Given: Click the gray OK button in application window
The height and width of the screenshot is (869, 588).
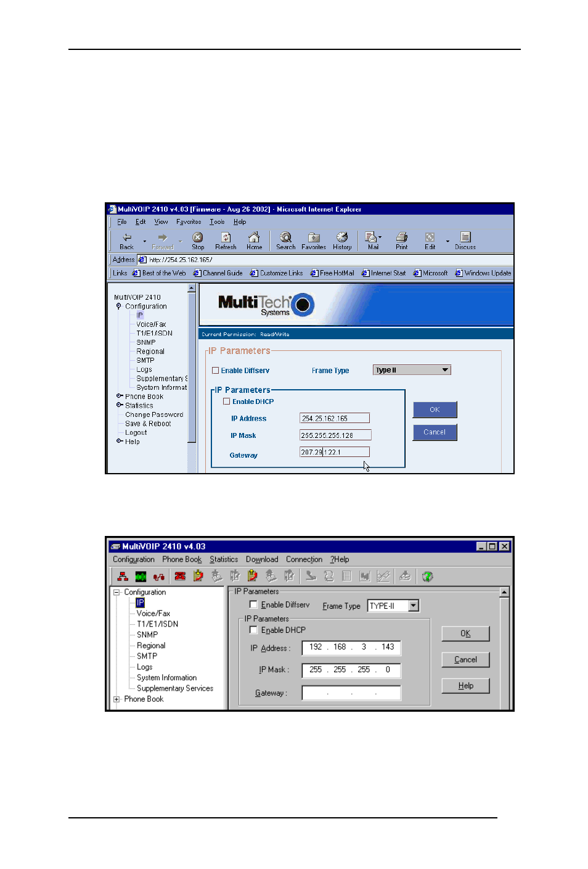Looking at the screenshot, I should coord(465,633).
